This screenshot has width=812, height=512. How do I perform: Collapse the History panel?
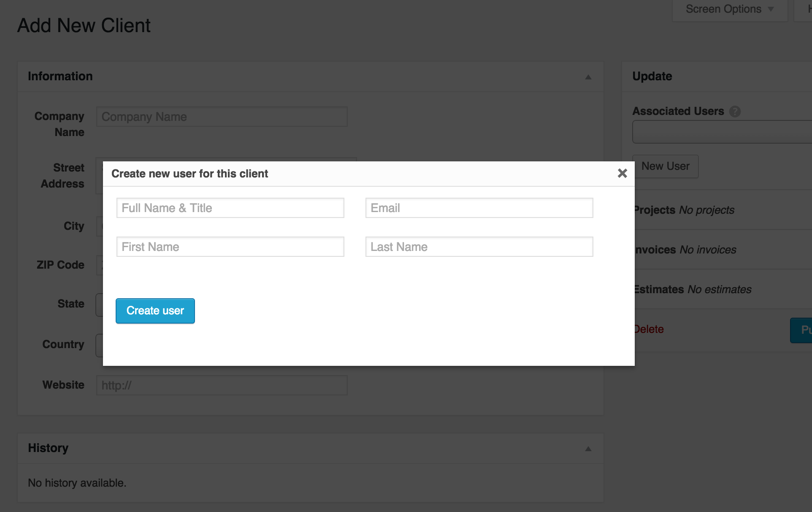pos(588,448)
